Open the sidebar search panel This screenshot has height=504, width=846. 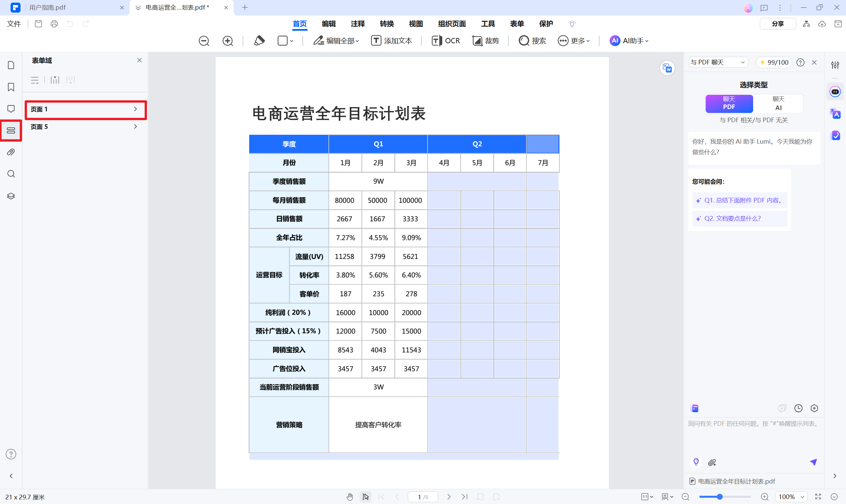(x=11, y=174)
